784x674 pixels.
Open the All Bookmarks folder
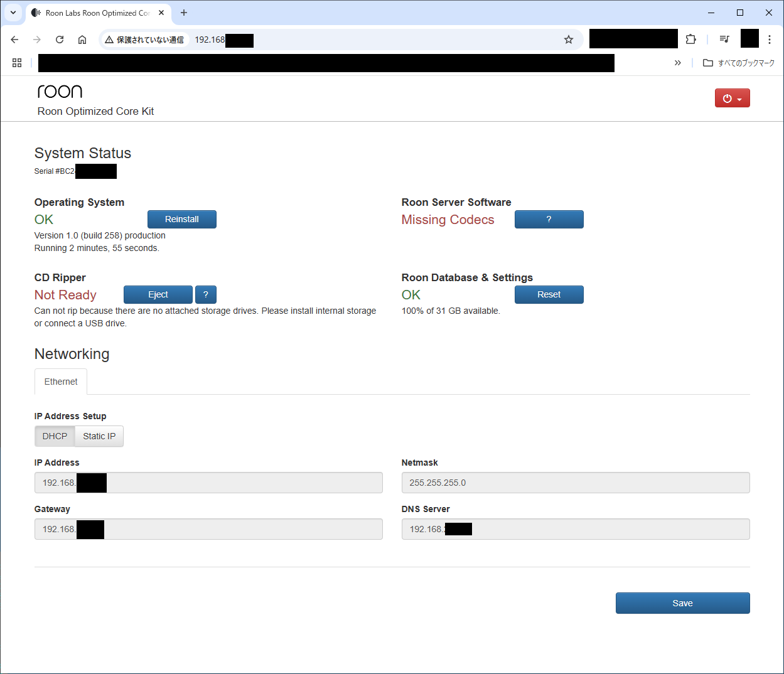tap(739, 63)
